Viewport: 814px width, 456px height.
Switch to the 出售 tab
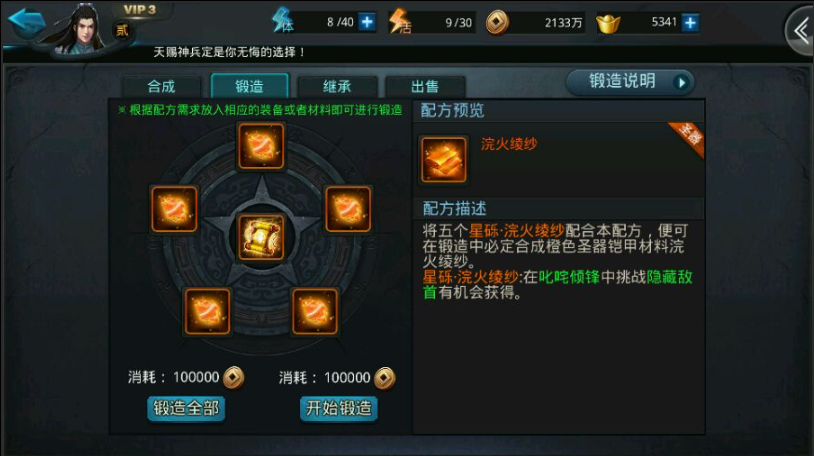coord(425,86)
